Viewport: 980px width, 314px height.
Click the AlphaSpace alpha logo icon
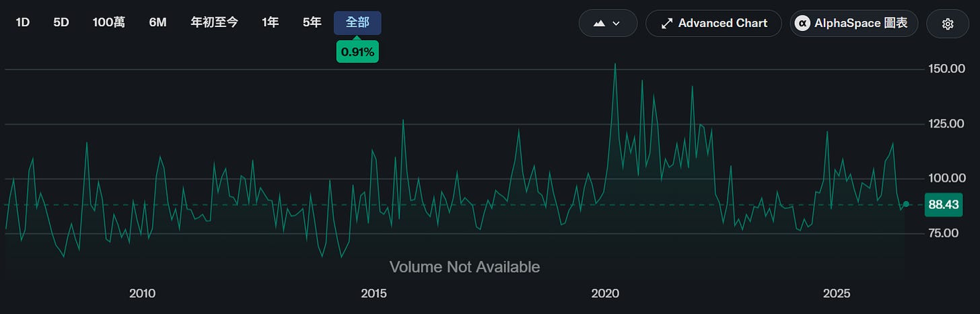pyautogui.click(x=802, y=24)
